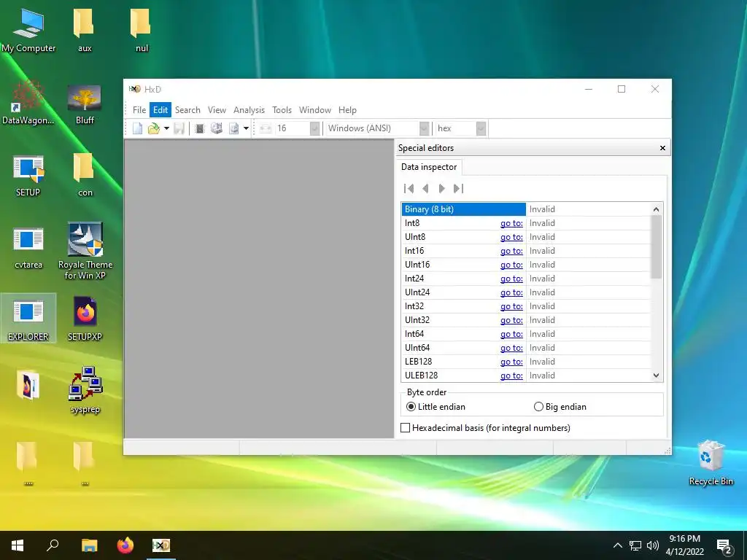Image resolution: width=747 pixels, height=560 pixels.
Task: Click the data inspector scroll down arrow
Action: 656,376
